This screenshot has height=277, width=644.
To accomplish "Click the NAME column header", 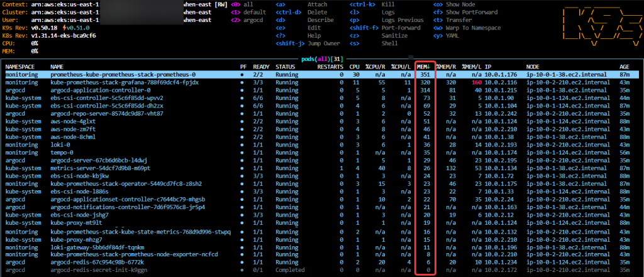I will pyautogui.click(x=57, y=67).
